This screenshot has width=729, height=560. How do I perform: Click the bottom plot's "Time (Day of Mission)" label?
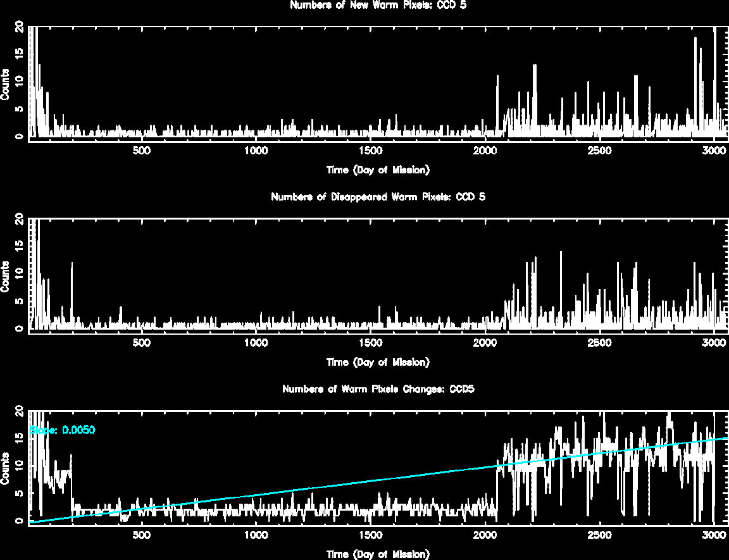(x=378, y=554)
